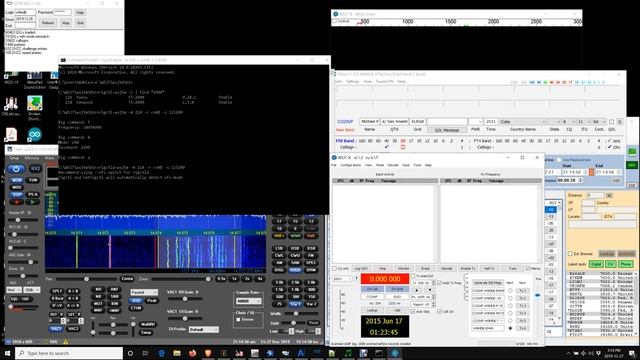This screenshot has height=360, width=640.
Task: Open the Configurations menu in WSJT-X
Action: click(351, 165)
